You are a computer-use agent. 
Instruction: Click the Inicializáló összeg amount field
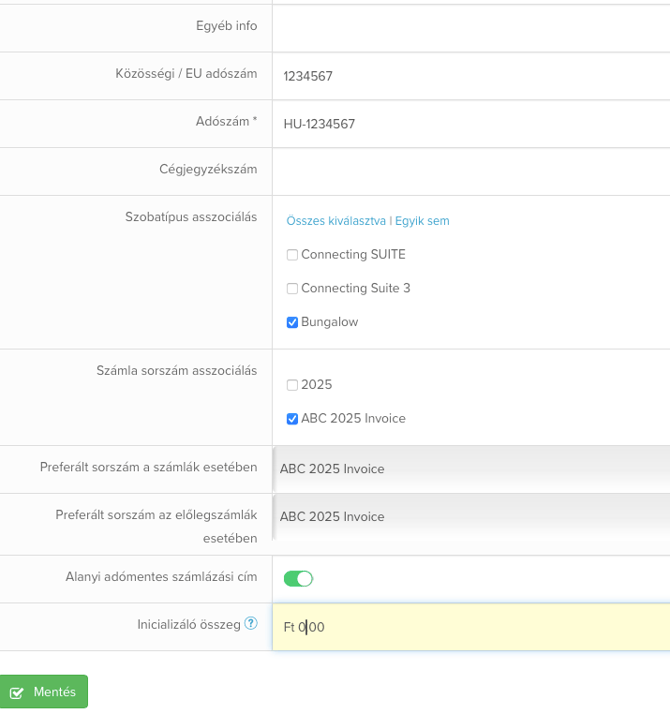(x=470, y=627)
